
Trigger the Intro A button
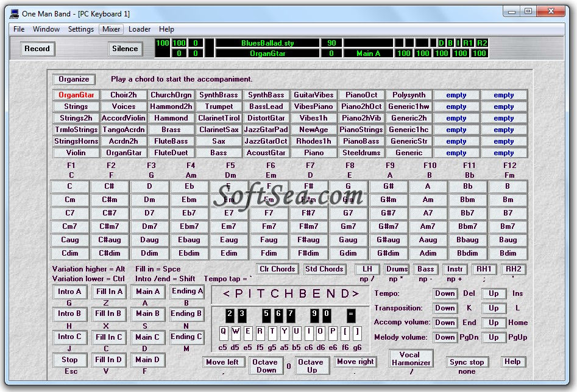tap(69, 292)
